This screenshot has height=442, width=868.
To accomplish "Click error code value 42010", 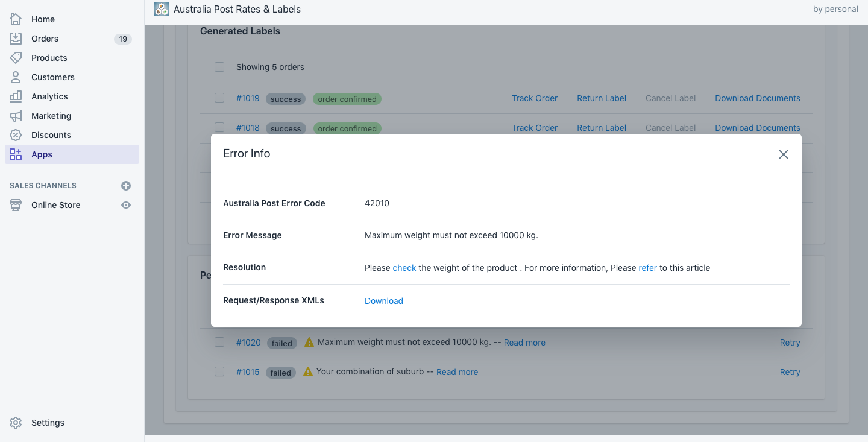I will (x=377, y=203).
